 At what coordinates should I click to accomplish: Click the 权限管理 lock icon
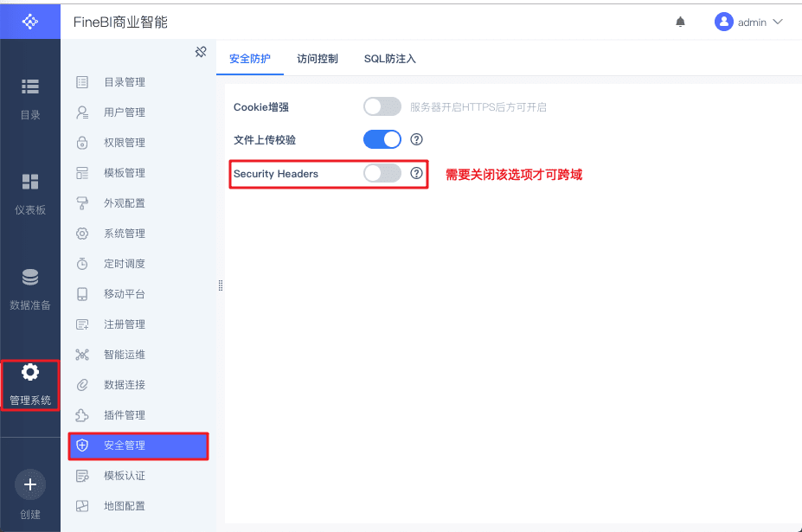82,142
